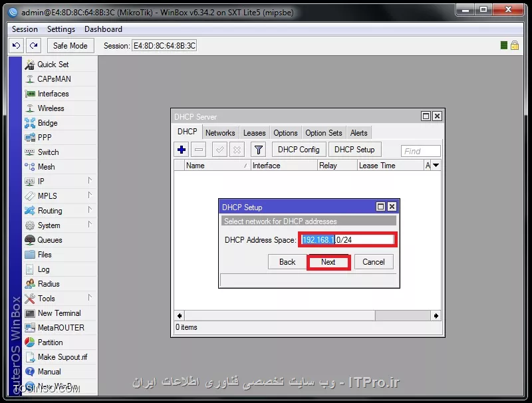Switch to the Options tab
Screen dimensions: 532x403
[286, 133]
